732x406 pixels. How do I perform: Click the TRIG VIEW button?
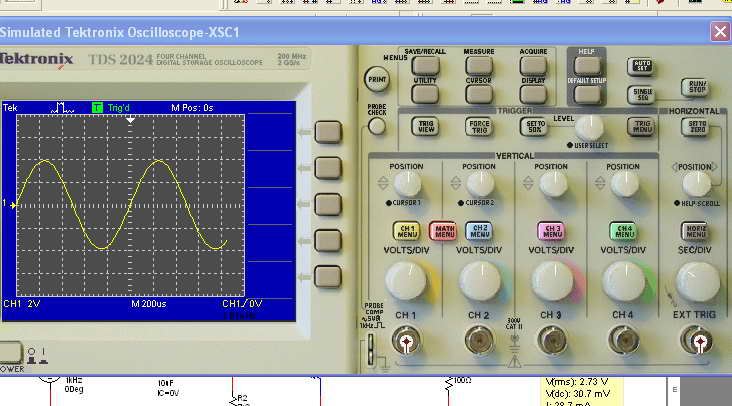(425, 126)
